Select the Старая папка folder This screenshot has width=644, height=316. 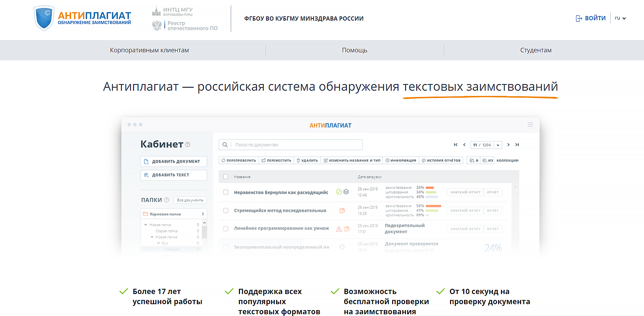tap(166, 231)
